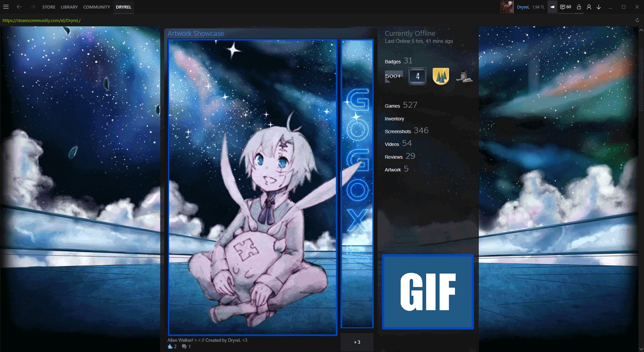
Task: Click the padlock family view icon
Action: [x=579, y=7]
